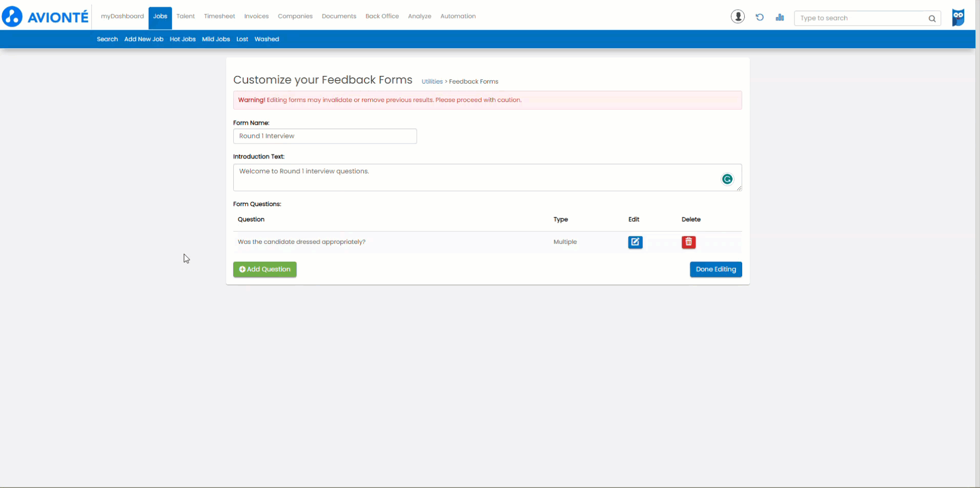The height and width of the screenshot is (488, 980).
Task: Click the Done Editing button
Action: pos(716,270)
